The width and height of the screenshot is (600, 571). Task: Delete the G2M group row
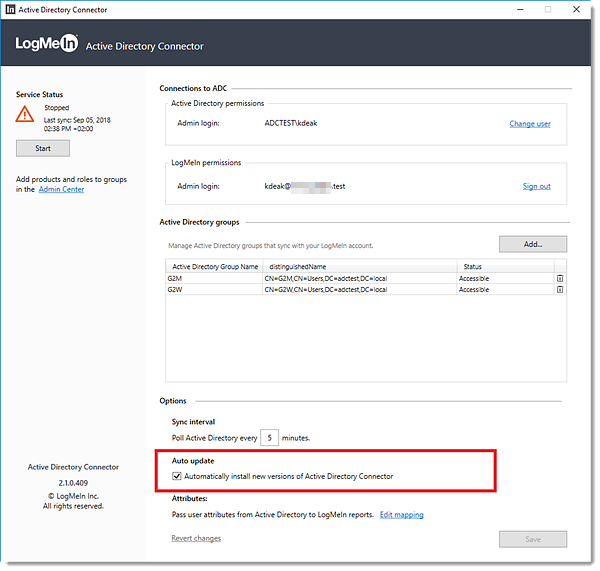tap(559, 278)
